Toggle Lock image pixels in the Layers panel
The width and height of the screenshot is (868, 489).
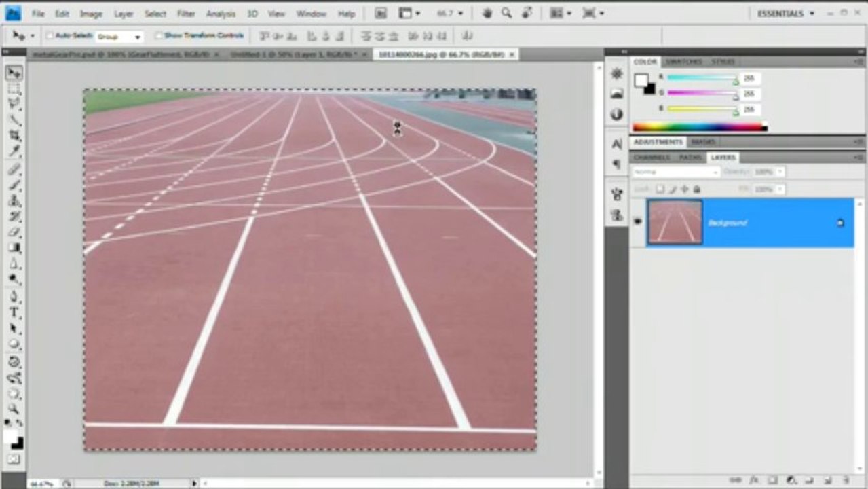click(x=672, y=189)
